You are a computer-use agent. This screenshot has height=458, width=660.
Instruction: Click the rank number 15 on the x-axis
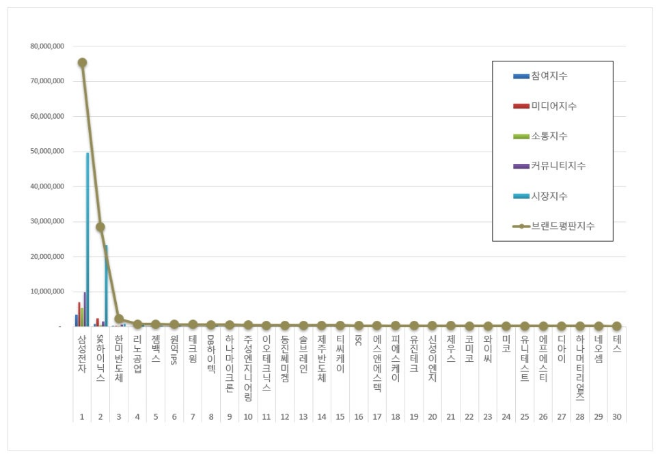click(x=340, y=415)
